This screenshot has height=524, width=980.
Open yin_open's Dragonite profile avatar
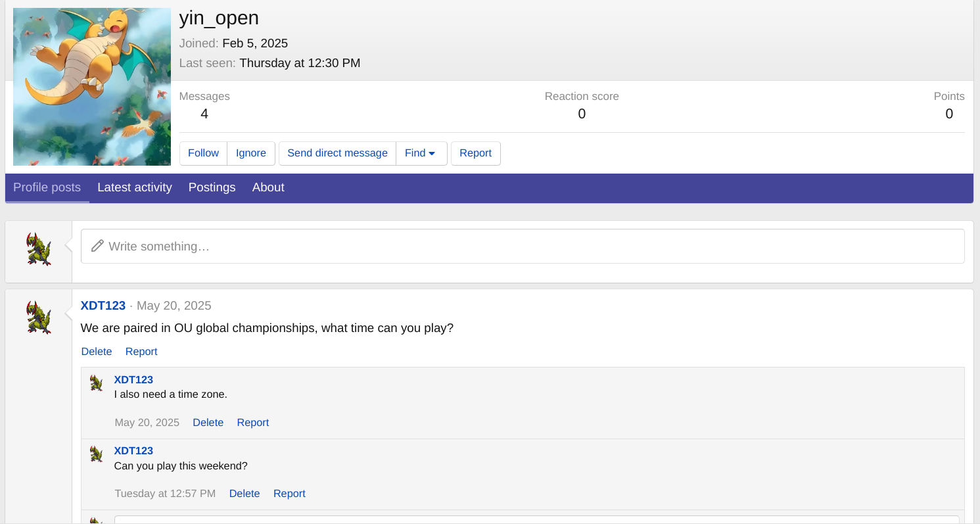tap(92, 87)
